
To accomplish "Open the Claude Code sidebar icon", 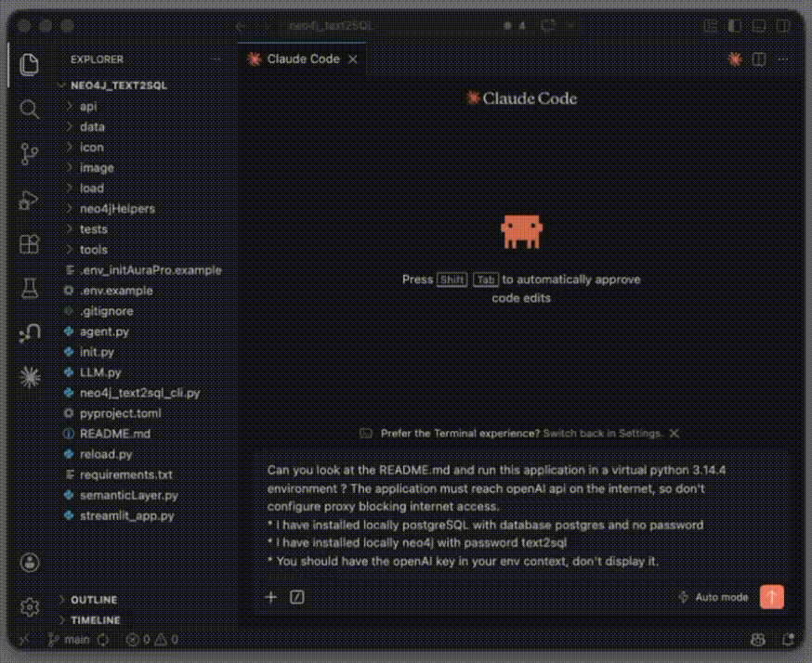I will coord(30,377).
